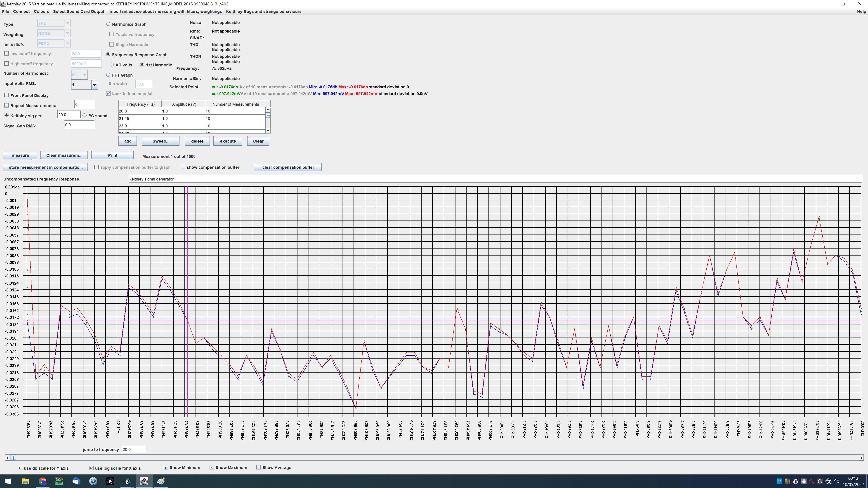Select the PC sound radio option
Viewport: 868px width, 488px height.
tap(85, 115)
